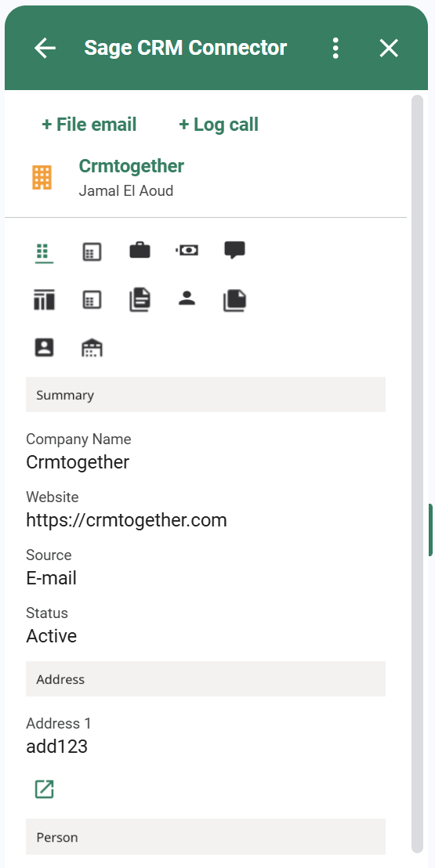Collapse the Summary section header

pos(205,395)
